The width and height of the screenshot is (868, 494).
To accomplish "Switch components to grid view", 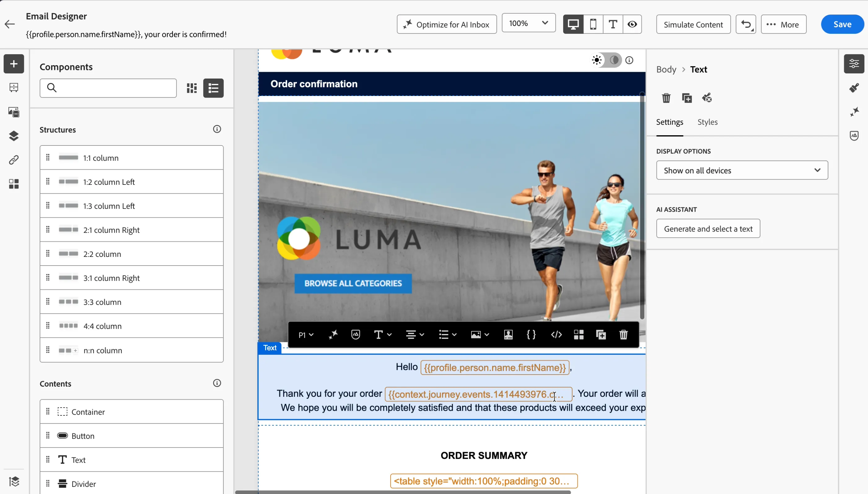I will 192,88.
